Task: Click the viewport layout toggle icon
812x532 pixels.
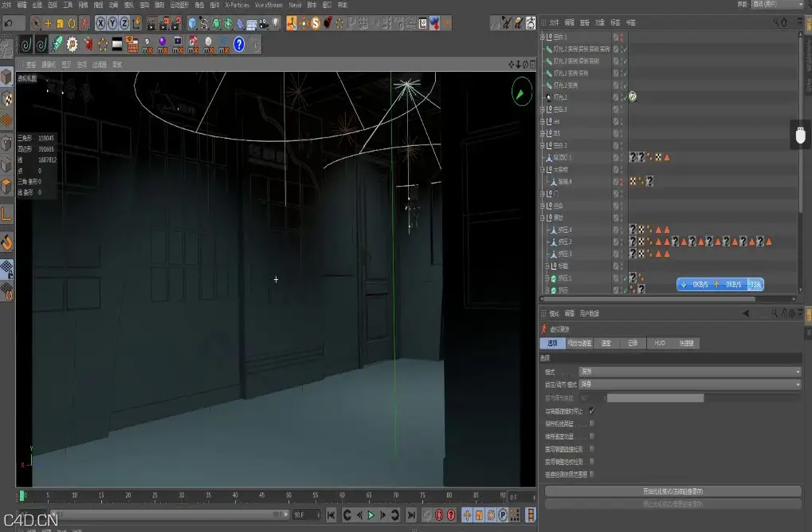Action: 532,65
